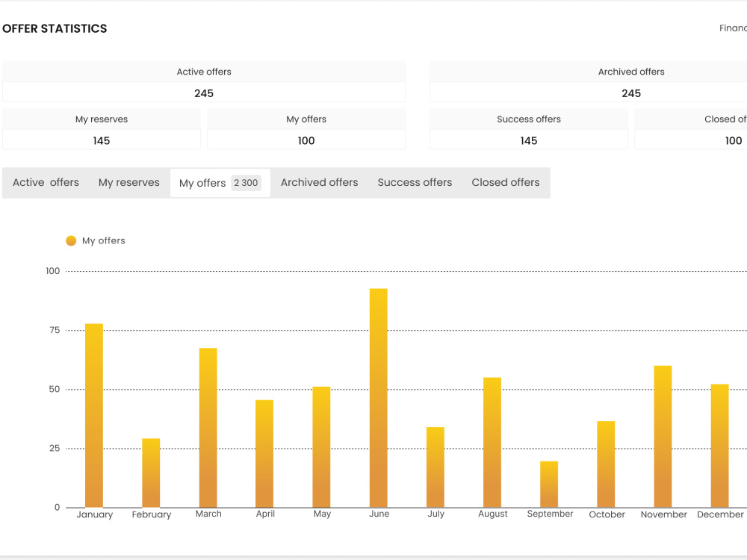Click the My reserves value 145
This screenshot has width=747, height=560.
102,140
